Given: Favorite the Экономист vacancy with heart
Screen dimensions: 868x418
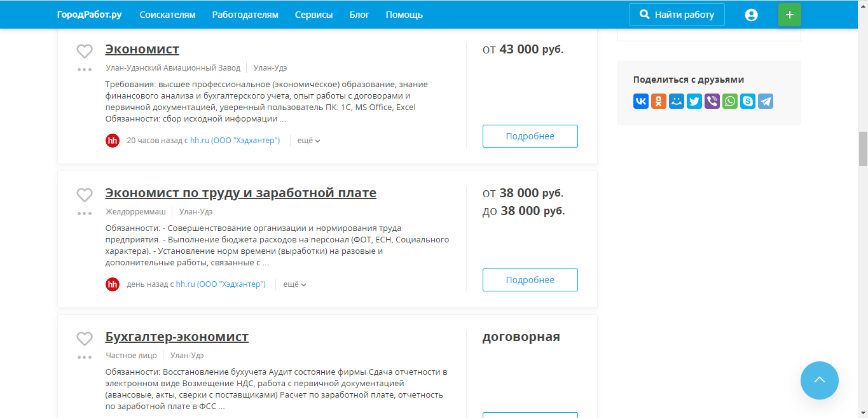Looking at the screenshot, I should [85, 51].
